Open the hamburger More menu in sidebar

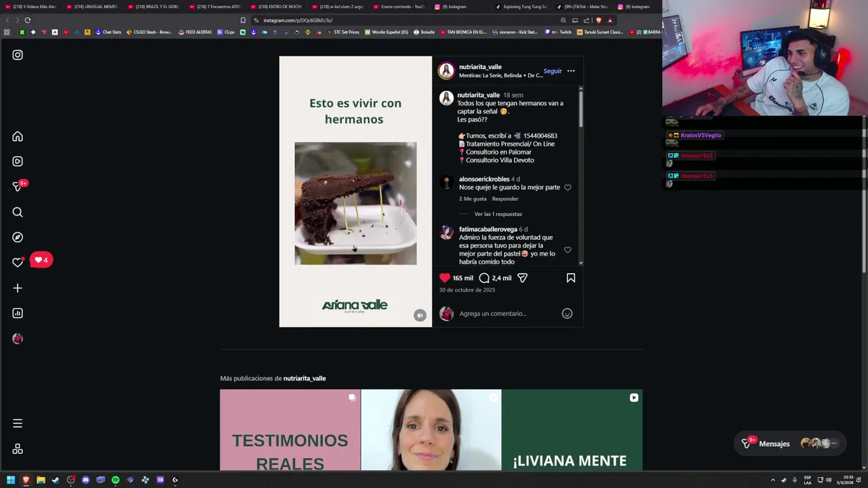click(18, 424)
